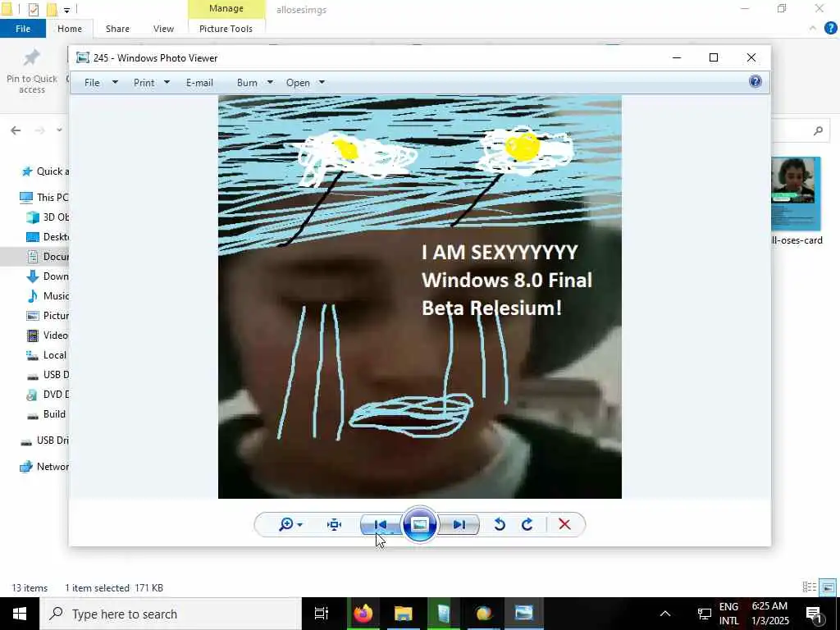
Task: Open Desktop in sidebar
Action: point(48,237)
